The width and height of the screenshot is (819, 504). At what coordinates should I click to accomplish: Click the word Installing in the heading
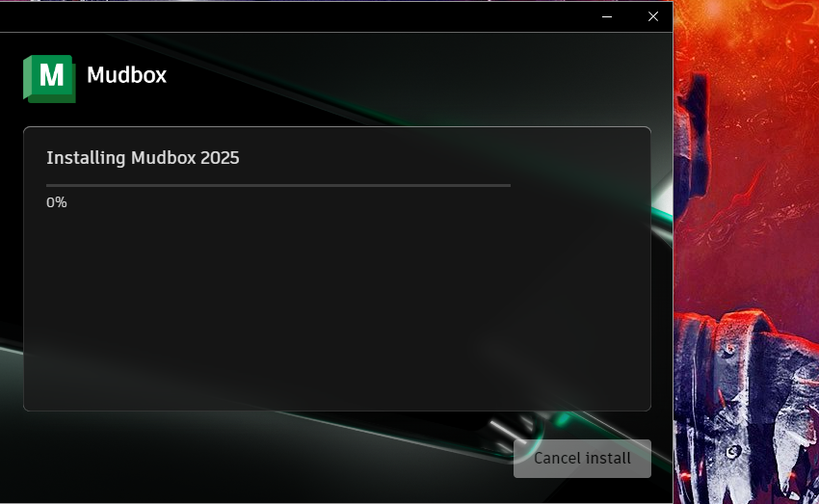point(86,158)
